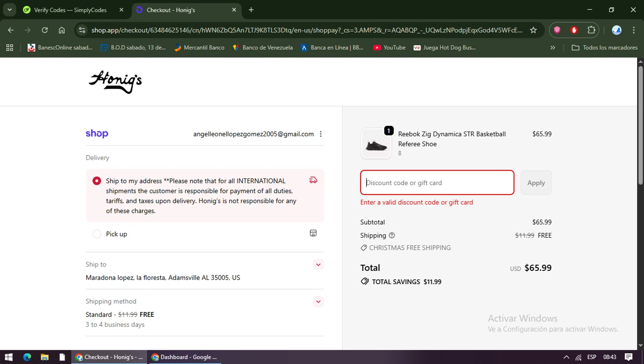The width and height of the screenshot is (644, 364).
Task: Open the browser home page
Action: click(62, 30)
